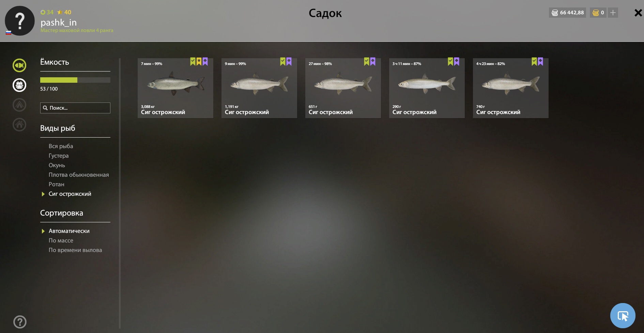Viewport: 644px width, 333px height.
Task: Sort fish По времени вылова
Action: click(x=75, y=250)
